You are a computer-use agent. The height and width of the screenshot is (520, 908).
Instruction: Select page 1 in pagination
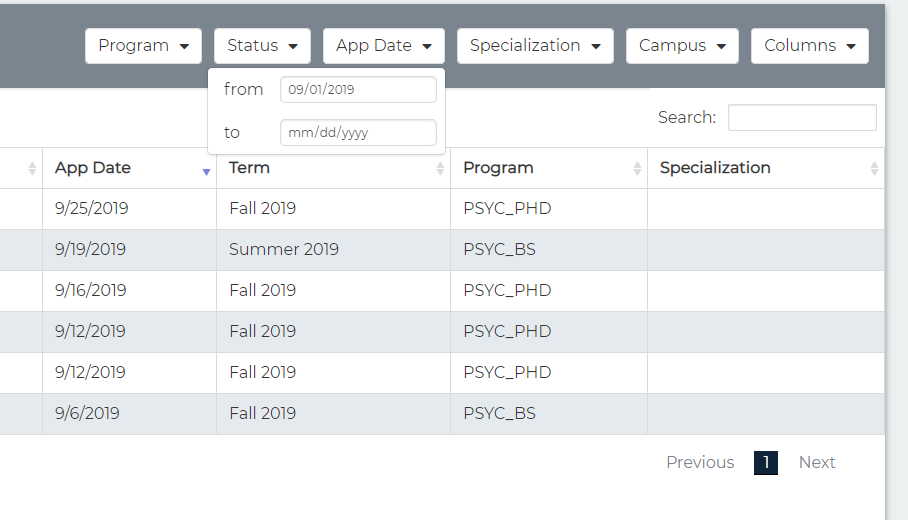(765, 462)
